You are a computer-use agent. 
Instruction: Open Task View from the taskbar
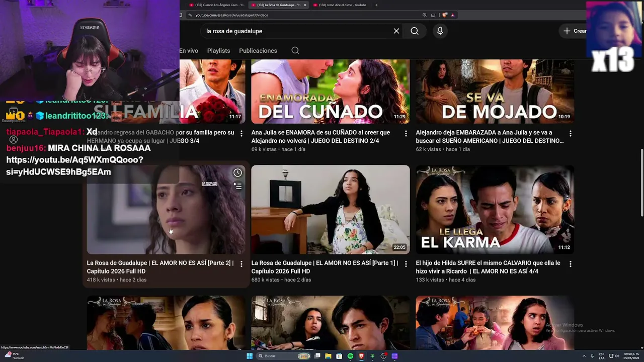317,356
